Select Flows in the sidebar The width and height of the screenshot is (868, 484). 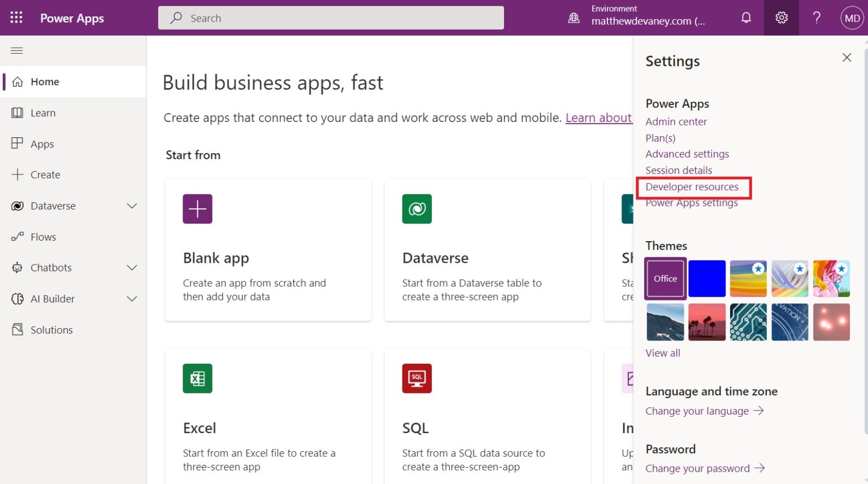point(44,237)
